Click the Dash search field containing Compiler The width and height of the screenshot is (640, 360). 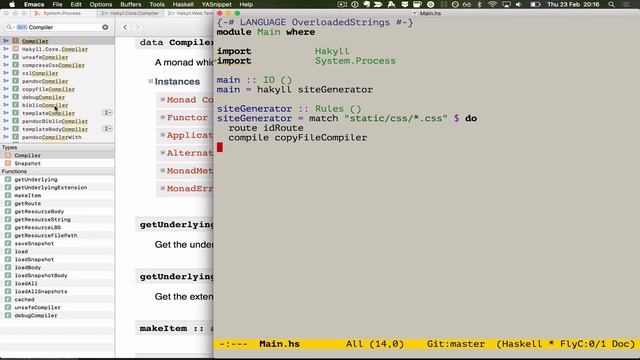(x=57, y=27)
